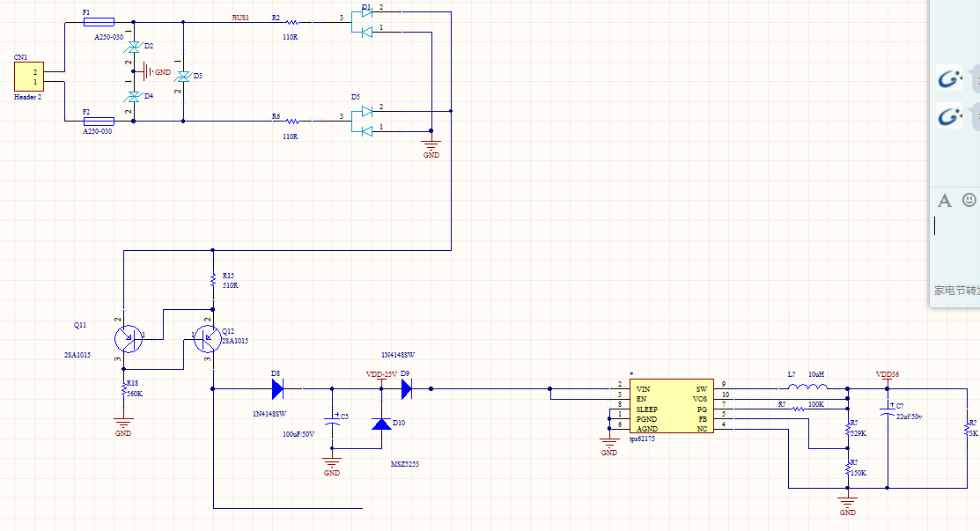The width and height of the screenshot is (980, 531).
Task: Select the D9 diode symbol
Action: click(x=406, y=389)
